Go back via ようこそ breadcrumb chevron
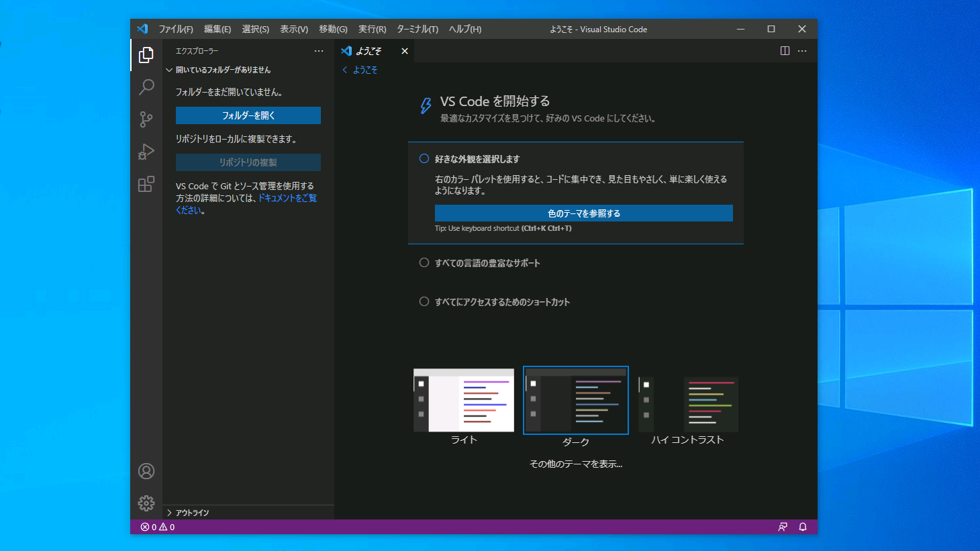 pyautogui.click(x=345, y=70)
